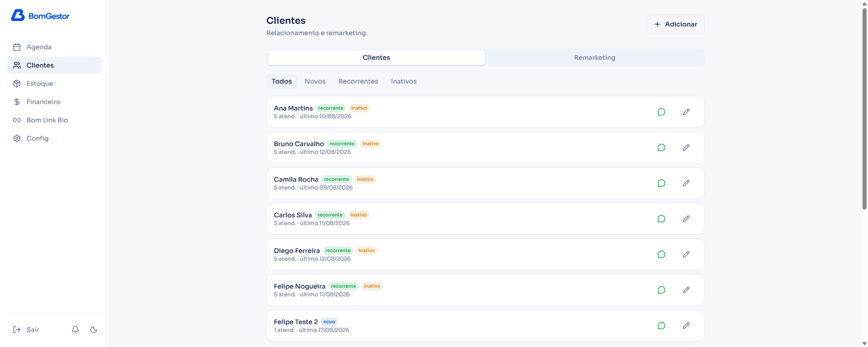Open Config settings page
The image size is (868, 347).
(54, 138)
